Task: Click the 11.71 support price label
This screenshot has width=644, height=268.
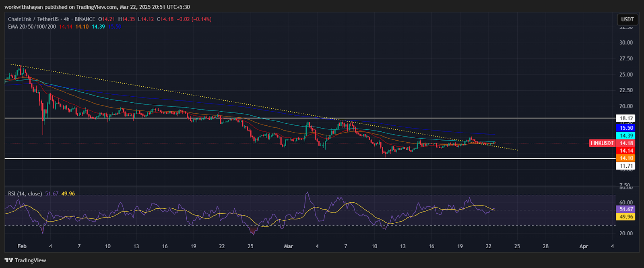Action: point(626,166)
